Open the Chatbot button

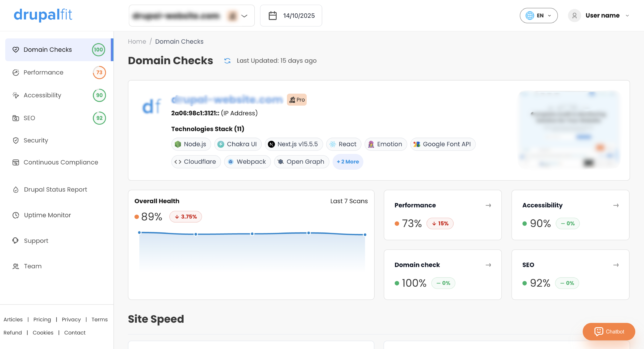(x=609, y=332)
